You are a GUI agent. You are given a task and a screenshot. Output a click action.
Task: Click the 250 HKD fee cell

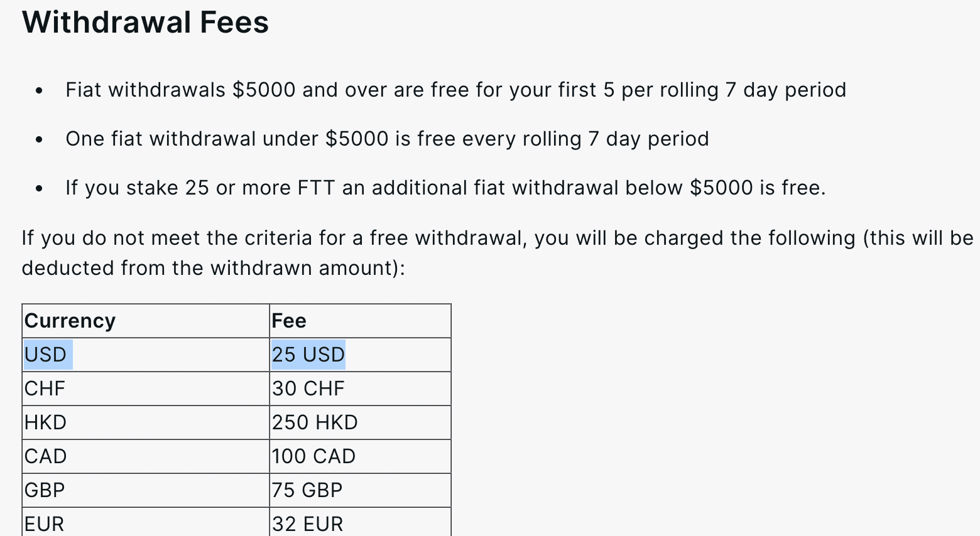pos(361,422)
